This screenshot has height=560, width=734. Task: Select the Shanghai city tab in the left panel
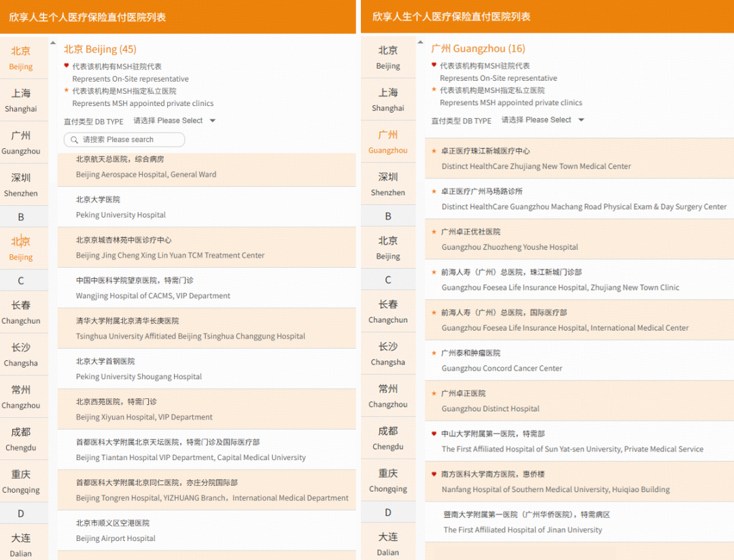coord(21,100)
